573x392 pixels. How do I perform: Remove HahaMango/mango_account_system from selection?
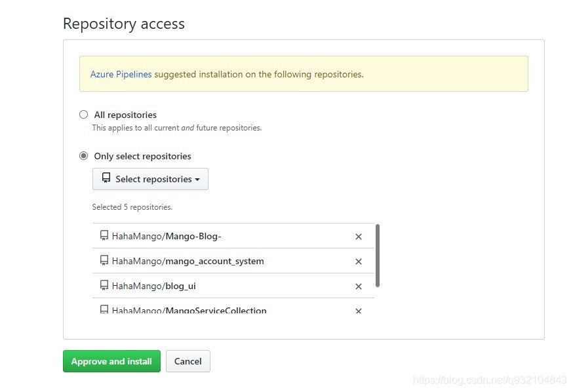tap(359, 262)
